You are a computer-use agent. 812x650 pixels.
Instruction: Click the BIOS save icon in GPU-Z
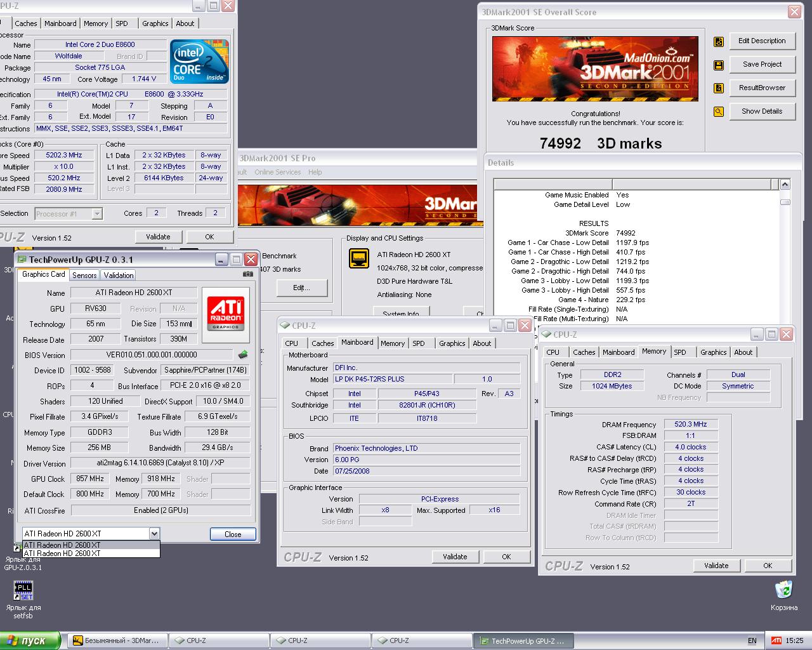[242, 354]
